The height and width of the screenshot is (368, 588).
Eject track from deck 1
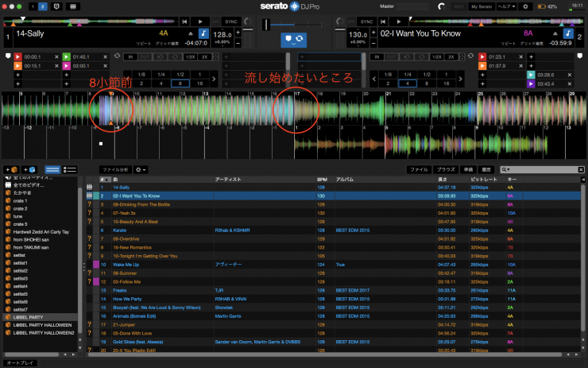(x=191, y=33)
